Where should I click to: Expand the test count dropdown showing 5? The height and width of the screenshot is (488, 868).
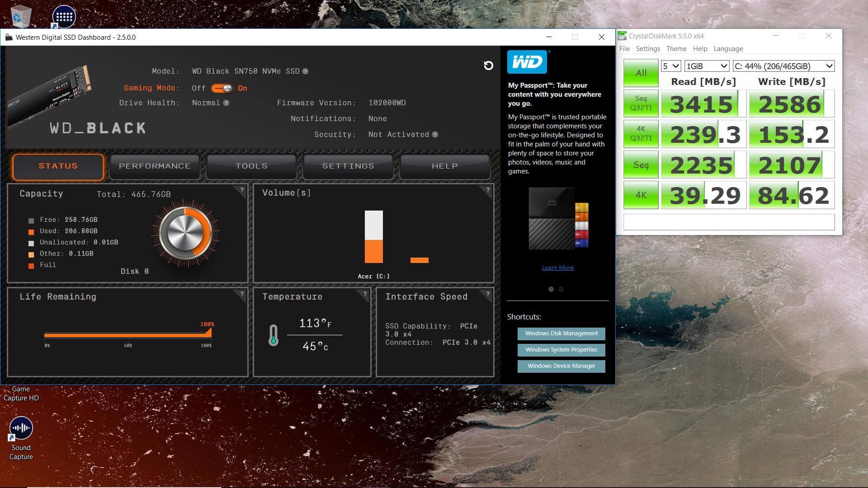(671, 66)
